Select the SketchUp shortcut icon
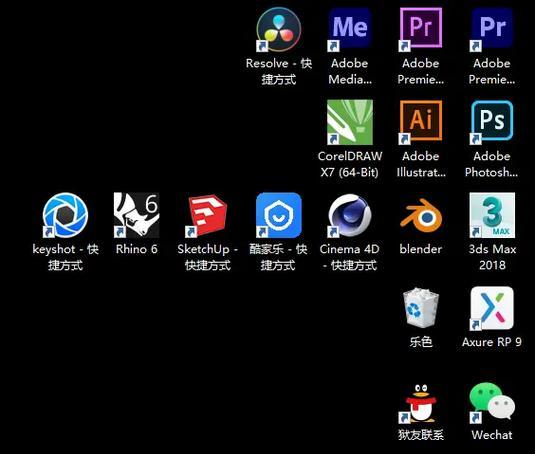Image resolution: width=535 pixels, height=454 pixels. pos(207,215)
